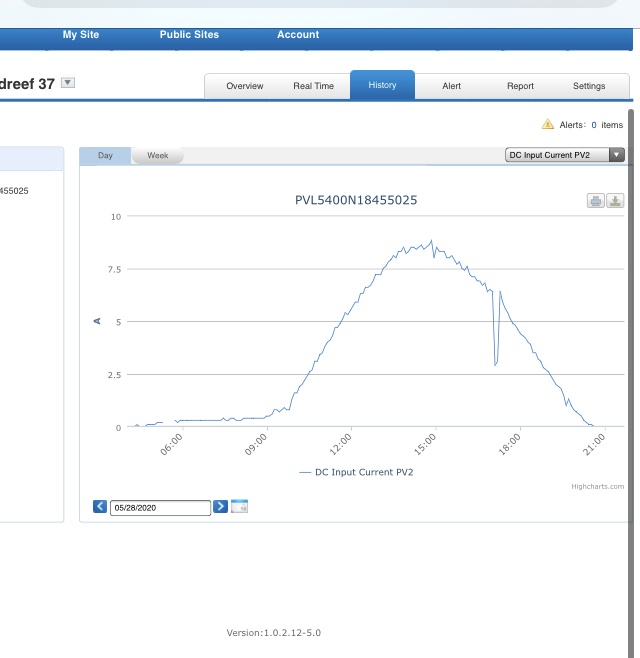Open the Settings tab
Image resolution: width=640 pixels, height=658 pixels.
pos(589,86)
